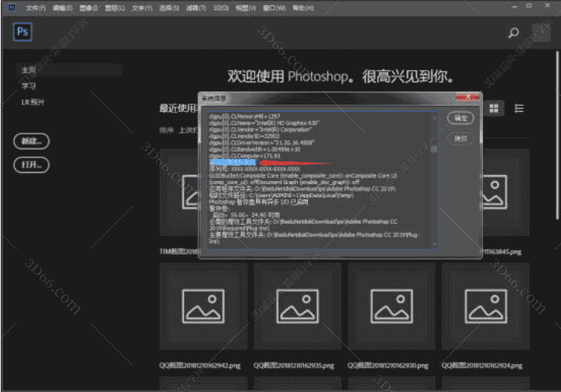Close the 系统信息 dialog with red X
Image resolution: width=561 pixels, height=392 pixels.
pos(472,98)
